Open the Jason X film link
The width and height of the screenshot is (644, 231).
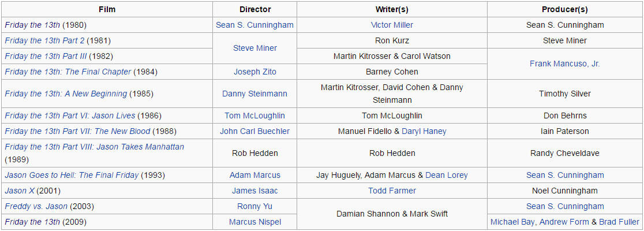[20, 191]
